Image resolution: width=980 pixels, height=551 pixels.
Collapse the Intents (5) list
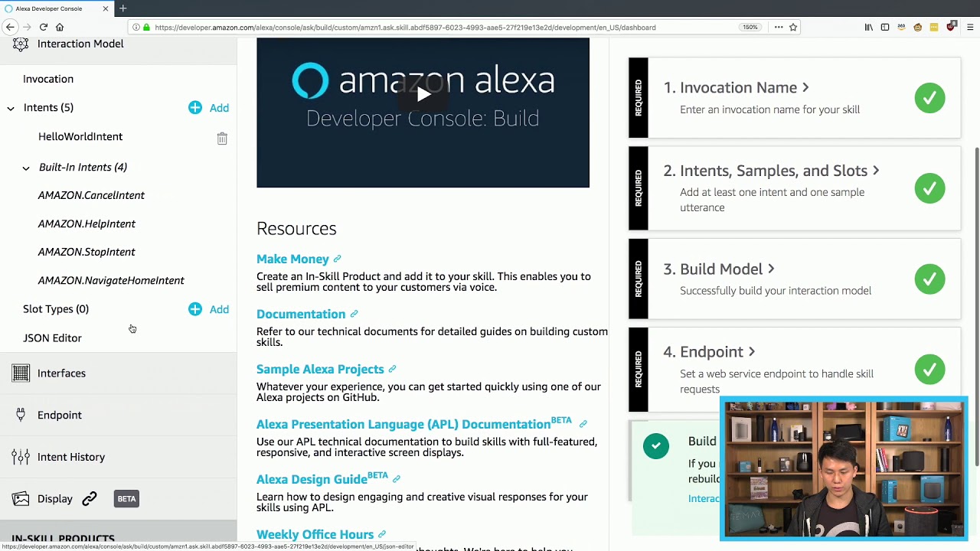tap(11, 108)
